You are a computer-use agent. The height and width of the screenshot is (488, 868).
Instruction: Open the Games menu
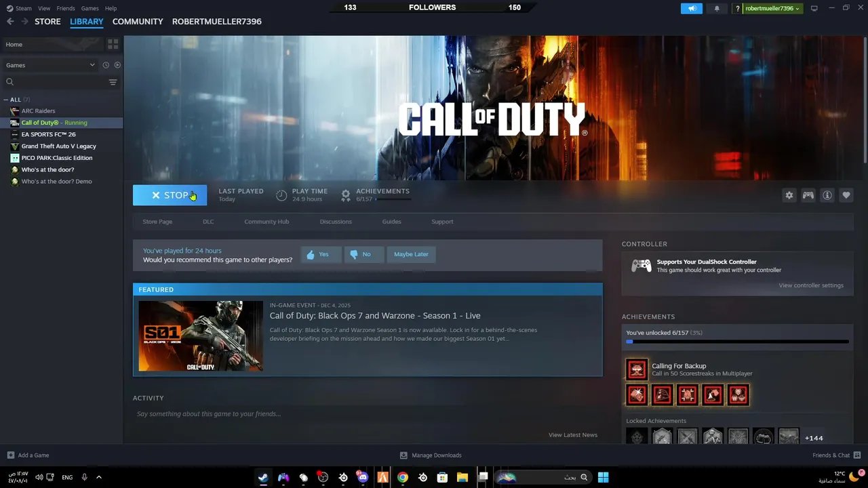click(x=90, y=8)
